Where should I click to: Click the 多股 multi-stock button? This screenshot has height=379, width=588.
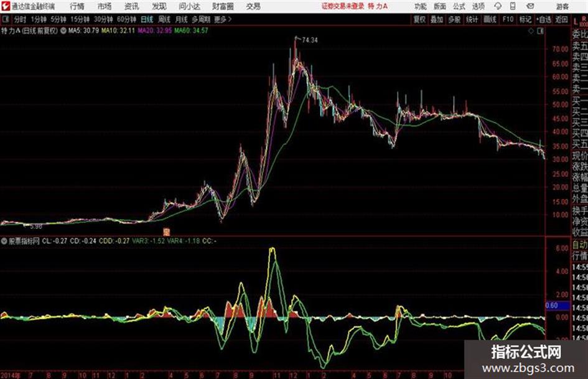coord(454,19)
